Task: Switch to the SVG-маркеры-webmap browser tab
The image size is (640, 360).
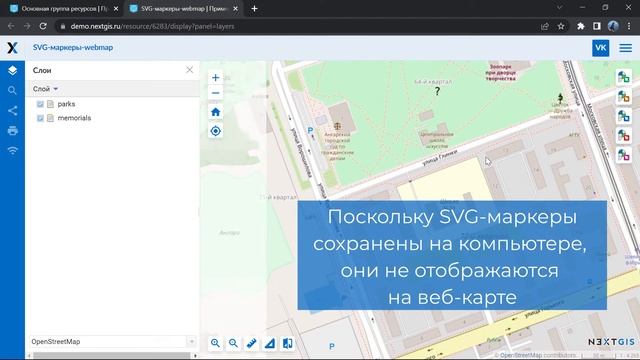Action: (x=183, y=9)
